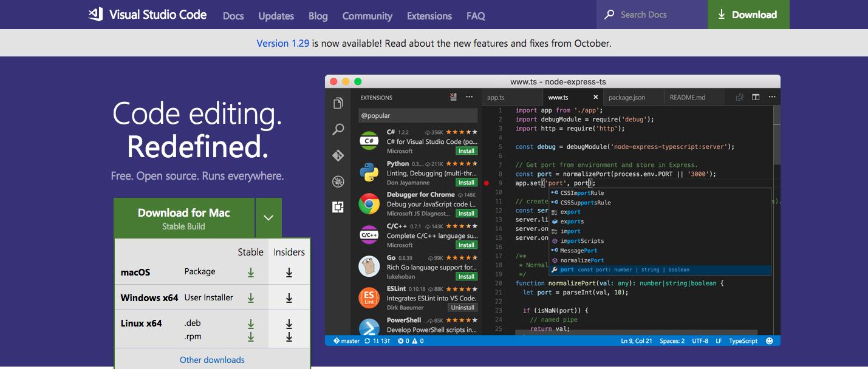Image resolution: width=868 pixels, height=369 pixels.
Task: Click the @popular extensions search field
Action: (x=417, y=115)
